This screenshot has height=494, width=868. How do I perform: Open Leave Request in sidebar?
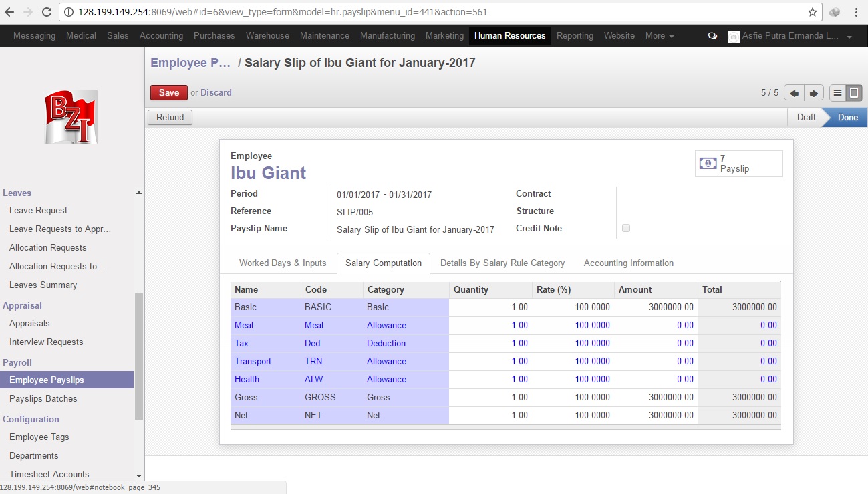click(38, 211)
